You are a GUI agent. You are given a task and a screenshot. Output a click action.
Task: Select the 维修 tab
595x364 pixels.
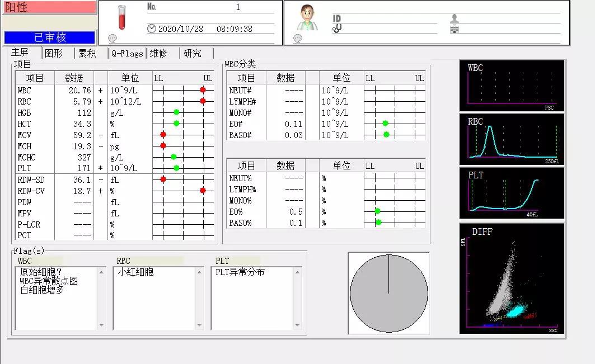pyautogui.click(x=160, y=53)
